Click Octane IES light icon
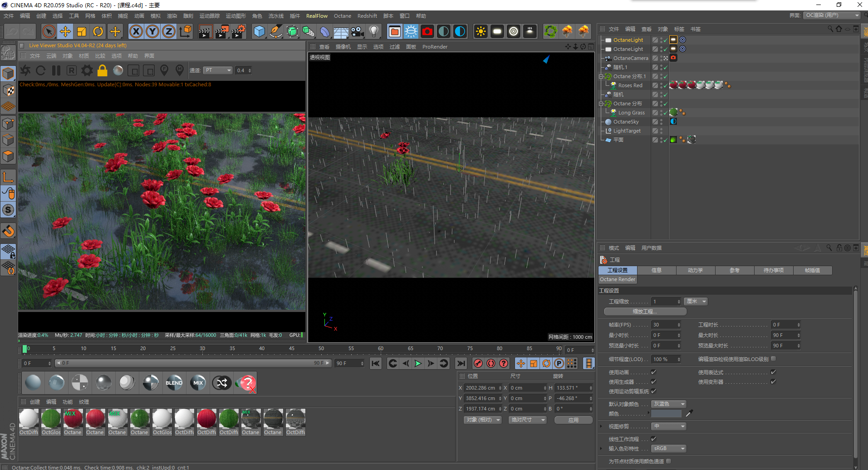The height and width of the screenshot is (470, 868). (x=530, y=31)
